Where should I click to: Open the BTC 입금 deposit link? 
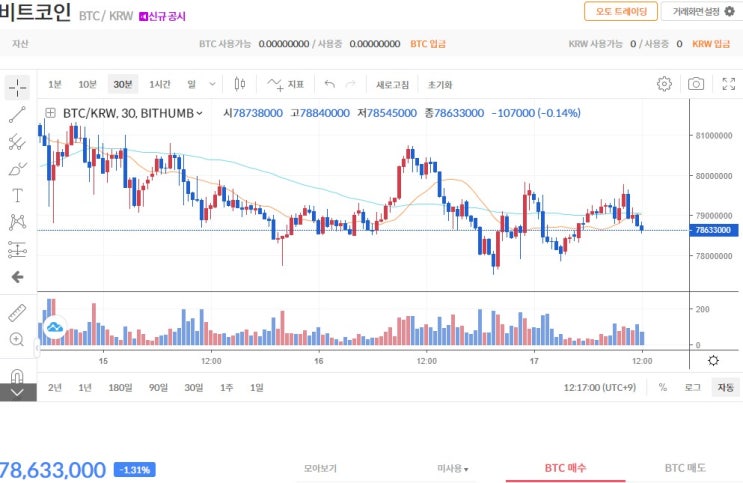(428, 44)
